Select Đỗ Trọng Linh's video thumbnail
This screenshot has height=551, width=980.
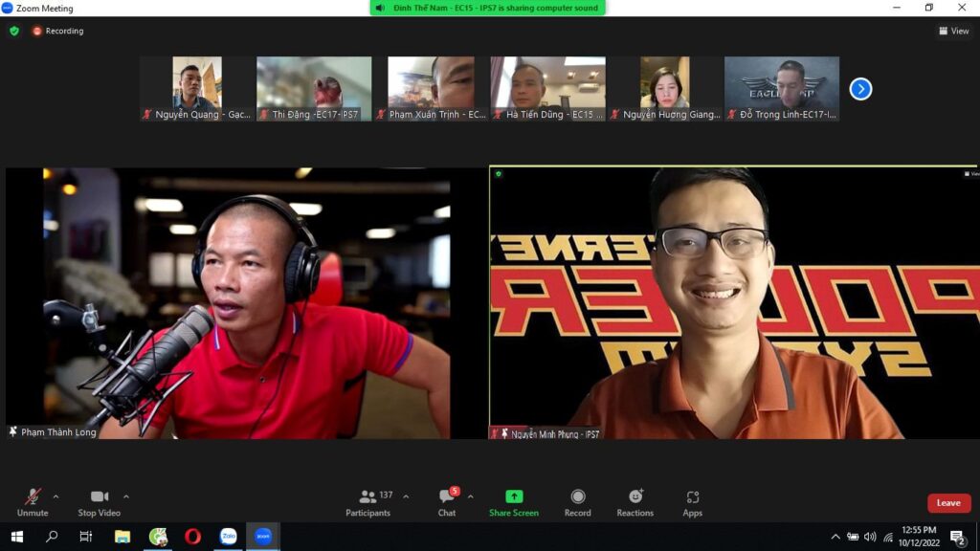coord(782,88)
